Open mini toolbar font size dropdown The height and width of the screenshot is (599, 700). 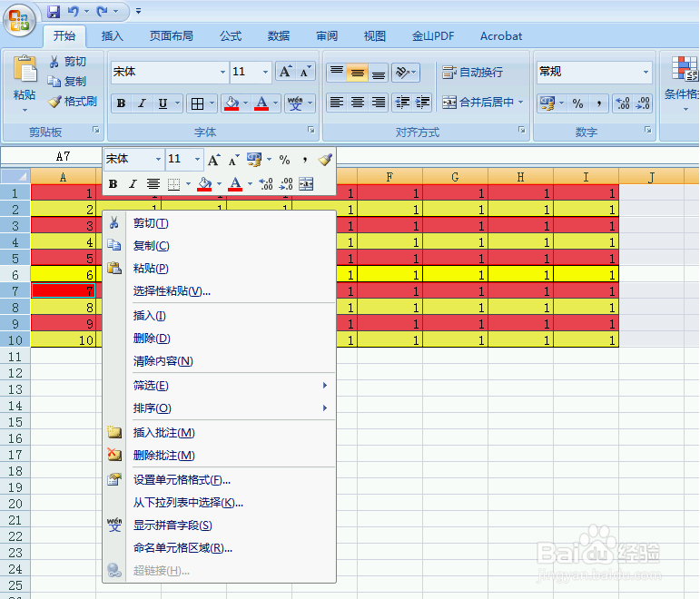197,159
